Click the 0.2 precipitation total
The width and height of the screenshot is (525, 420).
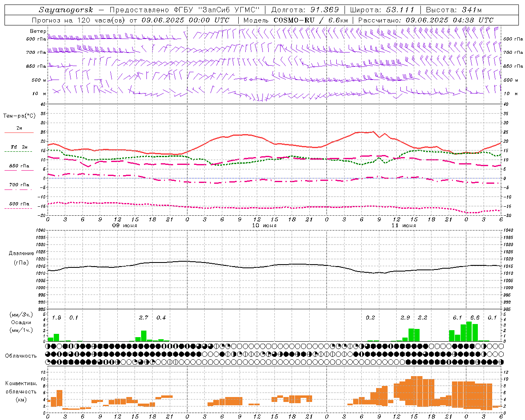coord(370,318)
